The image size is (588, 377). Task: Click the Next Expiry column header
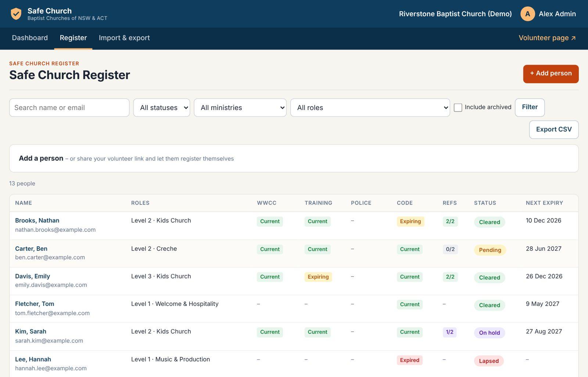point(544,203)
